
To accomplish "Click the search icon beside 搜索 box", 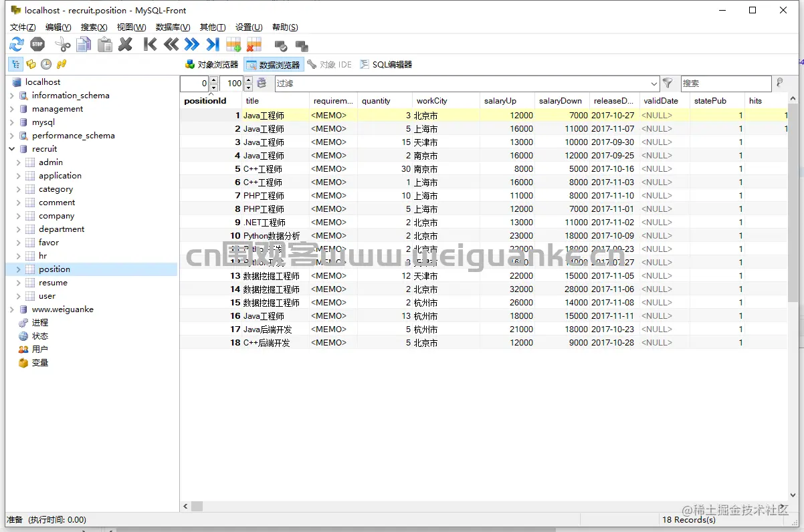I will 779,84.
